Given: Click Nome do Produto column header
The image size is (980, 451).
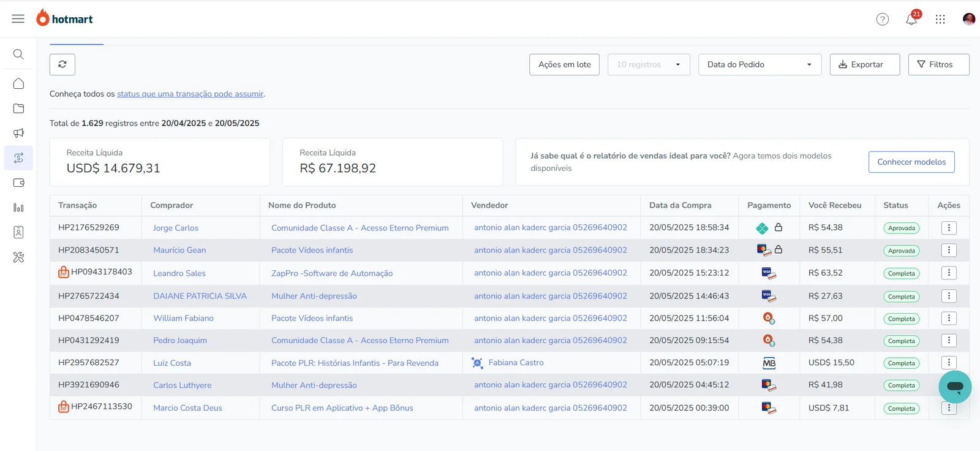Looking at the screenshot, I should [302, 205].
